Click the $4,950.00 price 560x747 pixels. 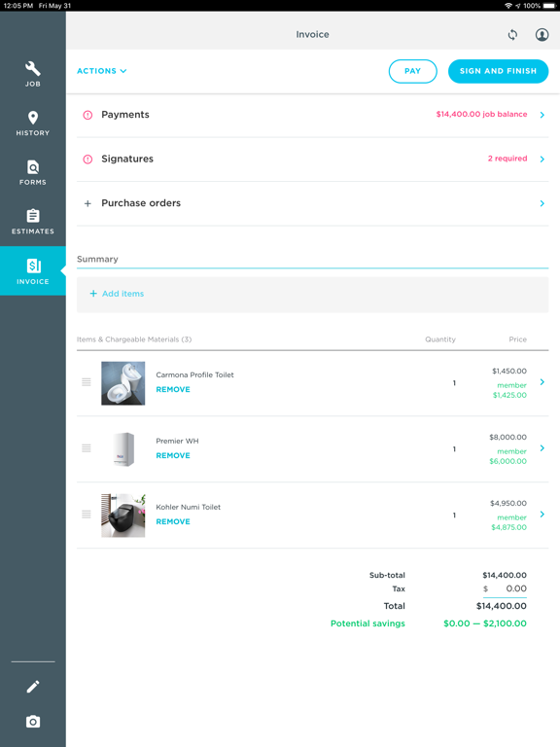pos(508,503)
